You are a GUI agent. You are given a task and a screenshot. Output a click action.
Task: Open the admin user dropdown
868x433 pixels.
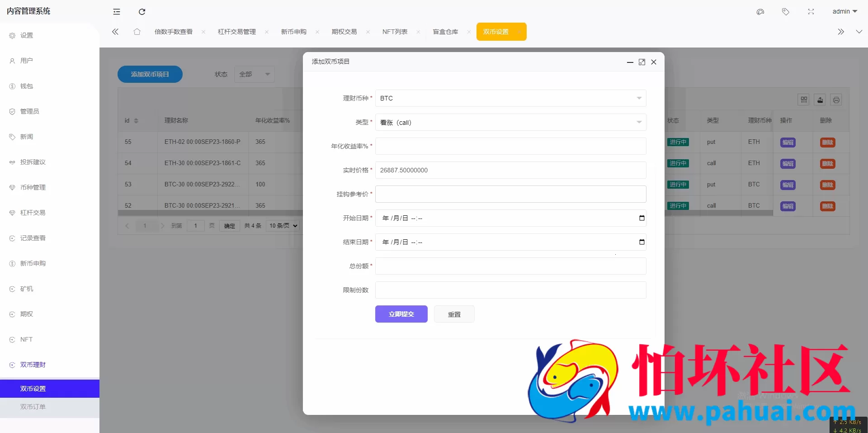pyautogui.click(x=844, y=11)
